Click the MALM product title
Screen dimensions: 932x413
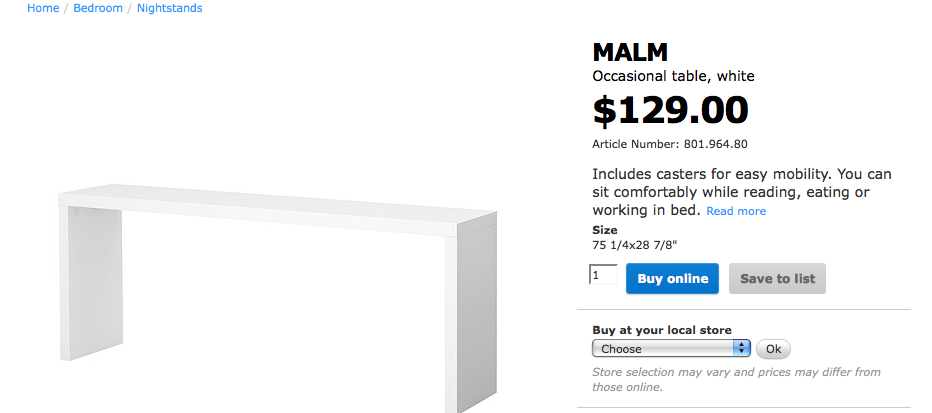pyautogui.click(x=630, y=52)
